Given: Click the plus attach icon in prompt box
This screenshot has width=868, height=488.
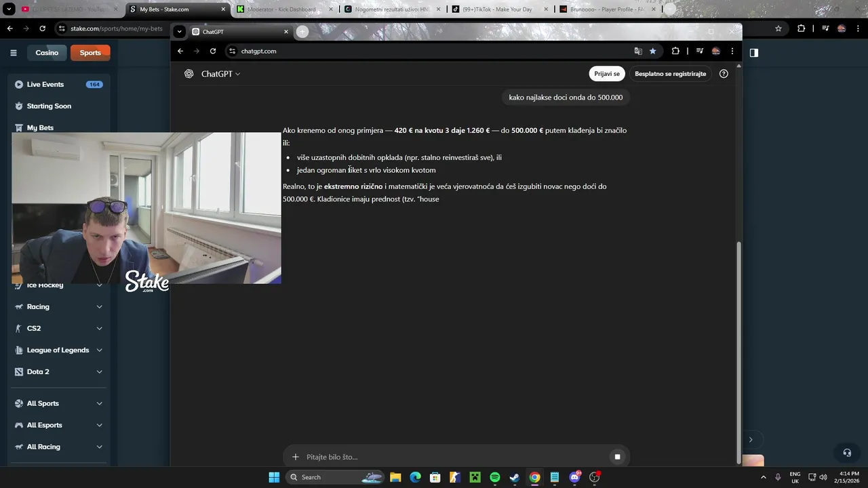Looking at the screenshot, I should tap(295, 457).
